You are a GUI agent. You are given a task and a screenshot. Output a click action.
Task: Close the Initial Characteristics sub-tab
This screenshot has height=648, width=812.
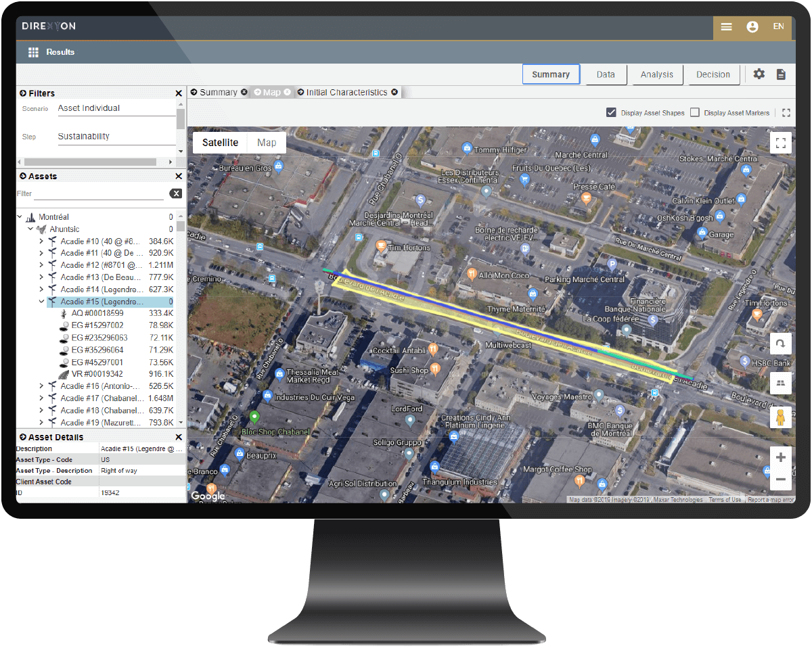point(394,92)
